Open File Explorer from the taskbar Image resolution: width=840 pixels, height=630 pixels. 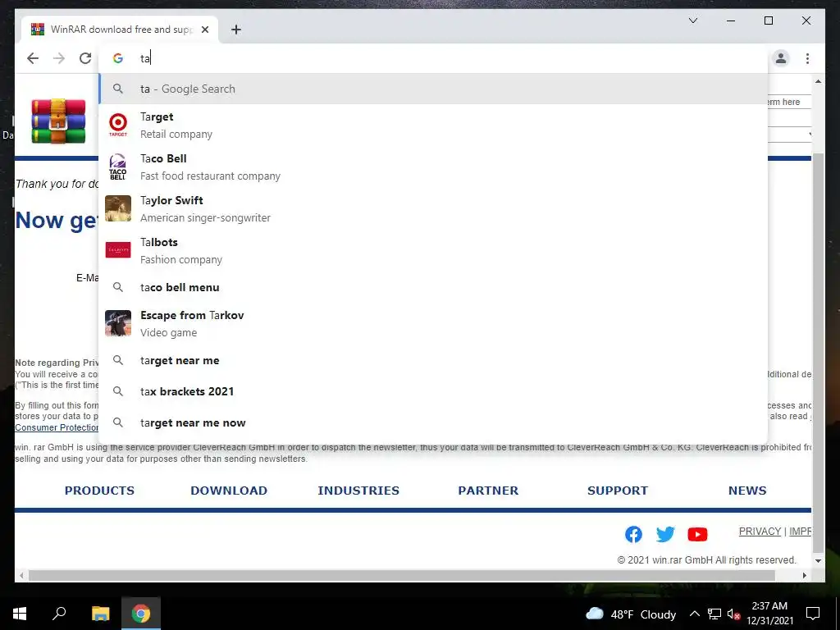pyautogui.click(x=100, y=614)
